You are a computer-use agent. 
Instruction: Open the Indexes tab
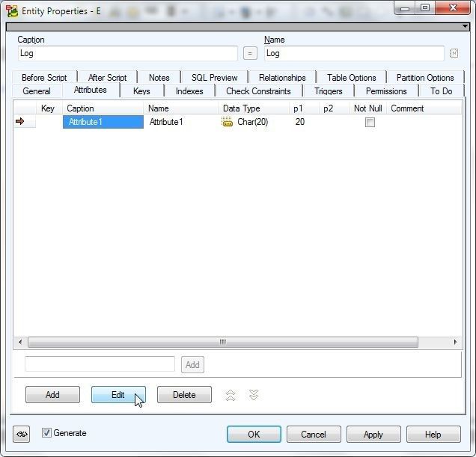coord(189,91)
